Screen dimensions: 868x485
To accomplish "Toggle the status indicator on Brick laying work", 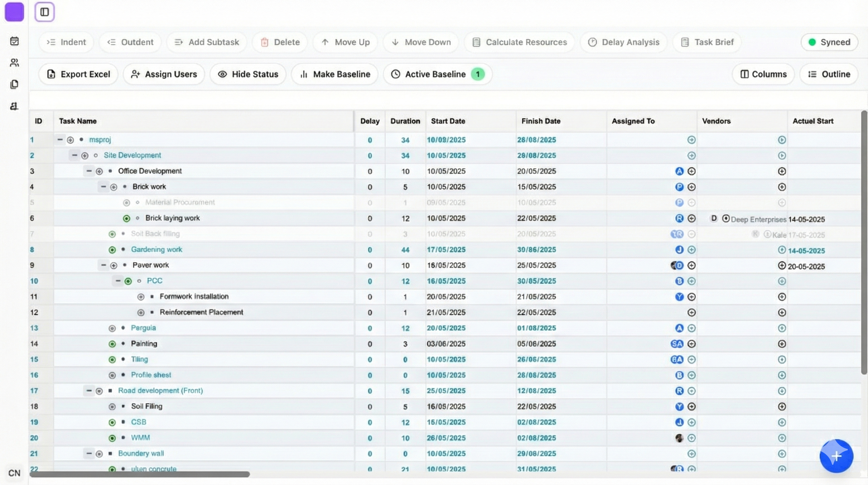I will [x=126, y=218].
